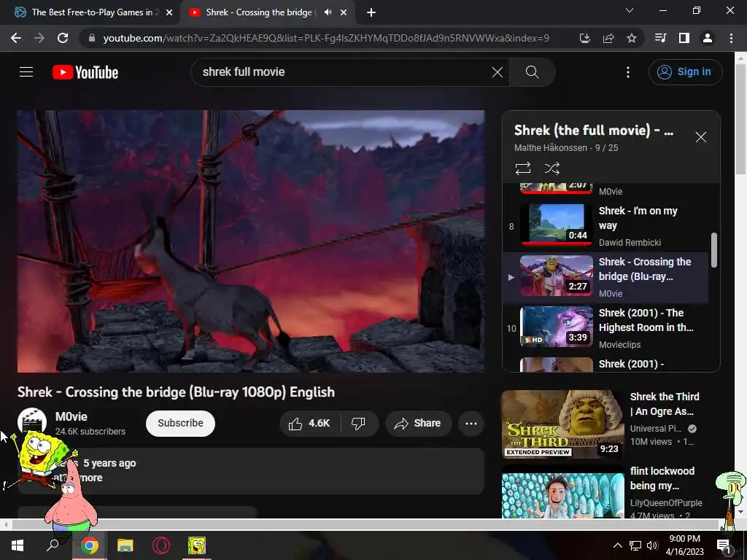747x560 pixels.
Task: Toggle loop playlist
Action: point(522,168)
